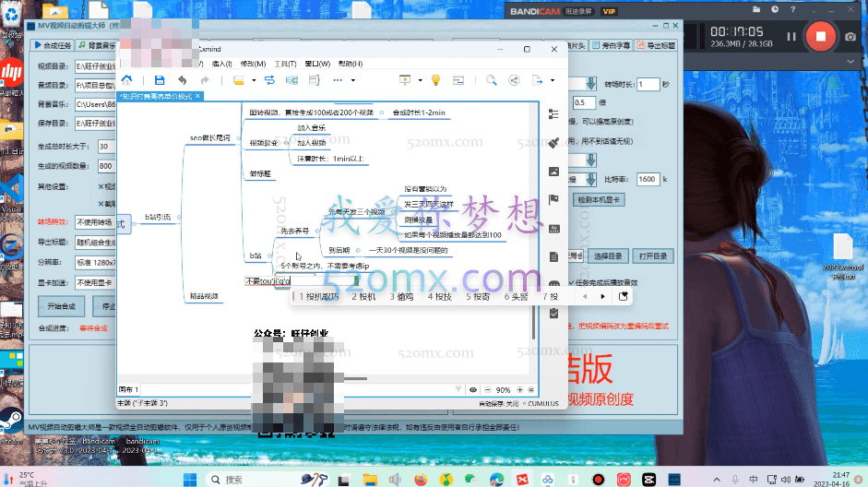Open the image panel in XMind sidebar
The image size is (868, 487).
pos(553,172)
